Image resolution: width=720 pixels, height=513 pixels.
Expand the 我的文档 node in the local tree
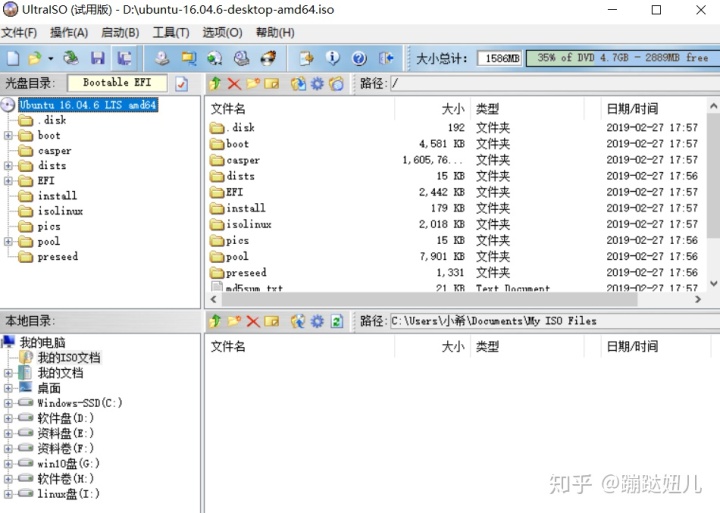[8, 373]
